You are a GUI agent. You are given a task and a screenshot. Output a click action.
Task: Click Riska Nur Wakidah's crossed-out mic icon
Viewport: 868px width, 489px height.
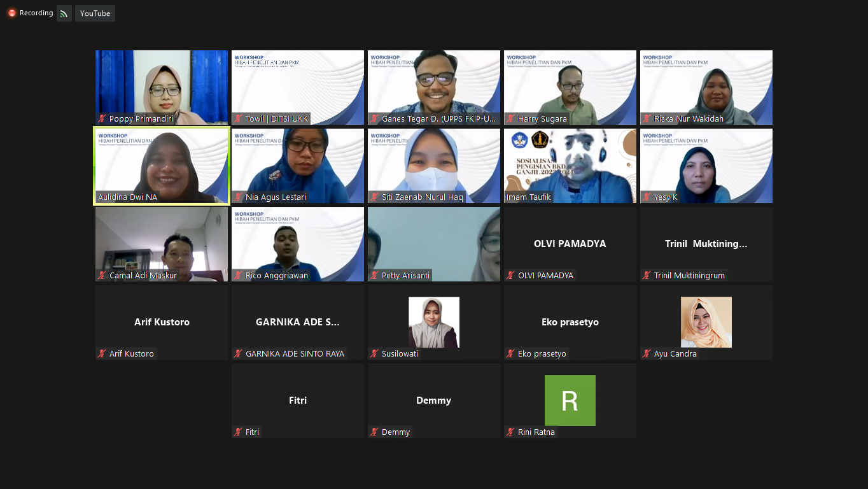645,118
